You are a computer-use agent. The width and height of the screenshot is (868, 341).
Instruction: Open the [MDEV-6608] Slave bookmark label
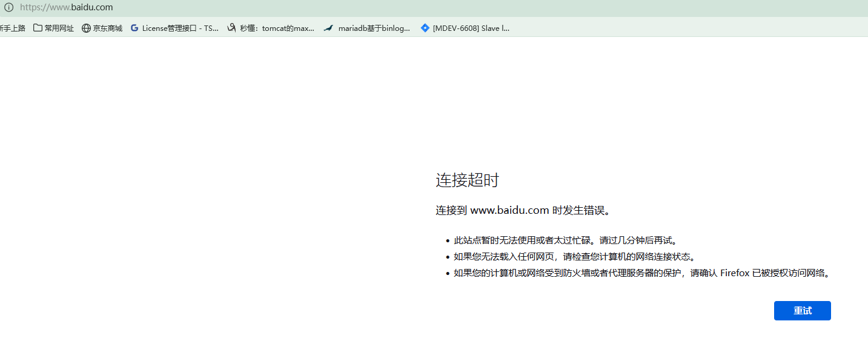[x=471, y=28]
